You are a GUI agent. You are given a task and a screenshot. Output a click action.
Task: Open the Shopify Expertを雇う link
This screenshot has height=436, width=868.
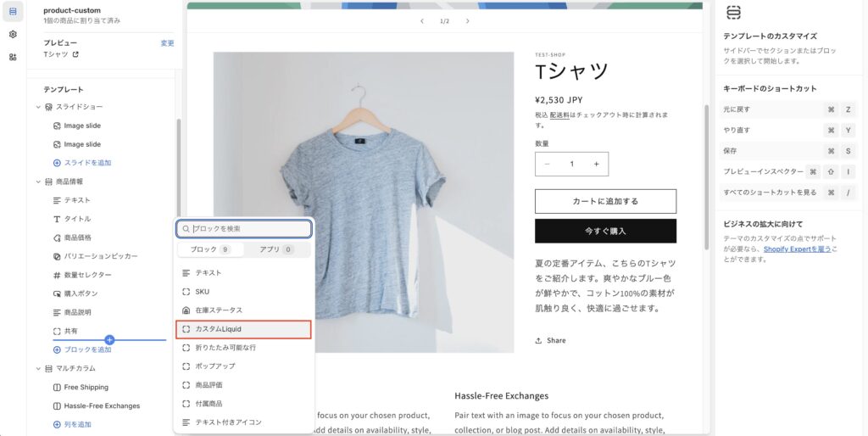797,249
